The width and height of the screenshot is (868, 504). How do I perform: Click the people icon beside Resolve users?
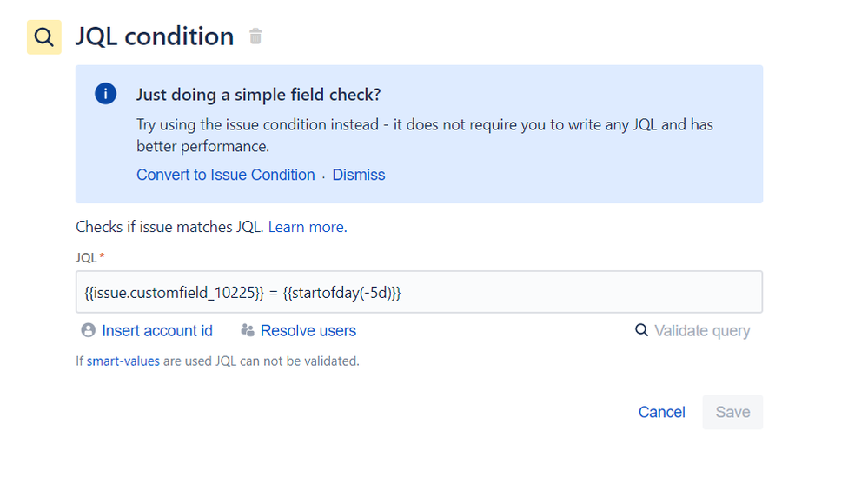[248, 331]
